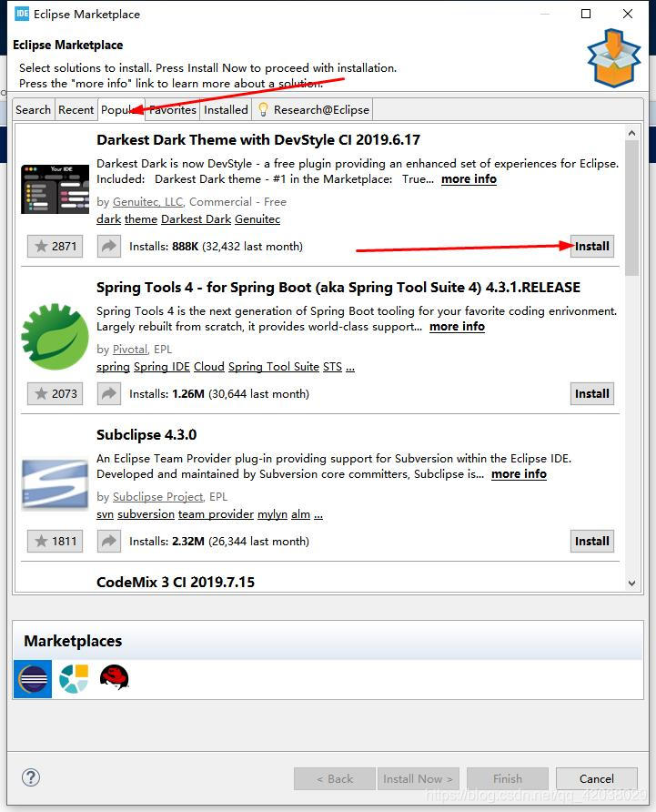Open the help question mark icon
The image size is (656, 812).
(x=31, y=777)
